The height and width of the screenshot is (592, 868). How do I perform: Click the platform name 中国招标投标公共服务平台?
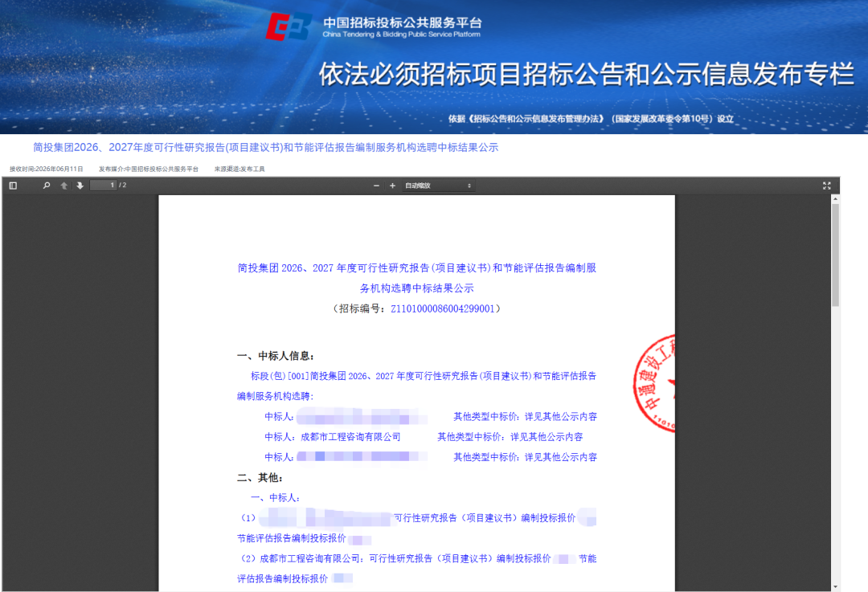click(403, 22)
